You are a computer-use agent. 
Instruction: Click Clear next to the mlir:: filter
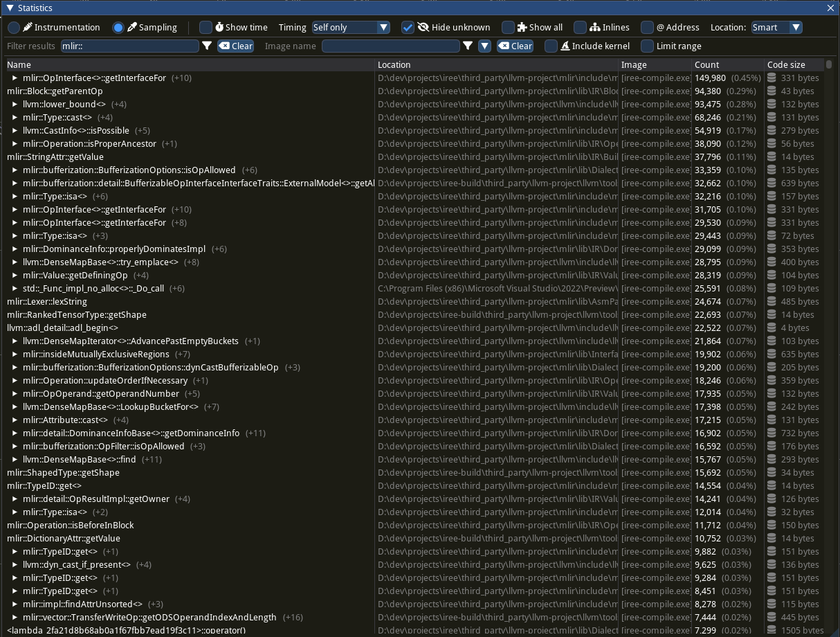[x=235, y=46]
